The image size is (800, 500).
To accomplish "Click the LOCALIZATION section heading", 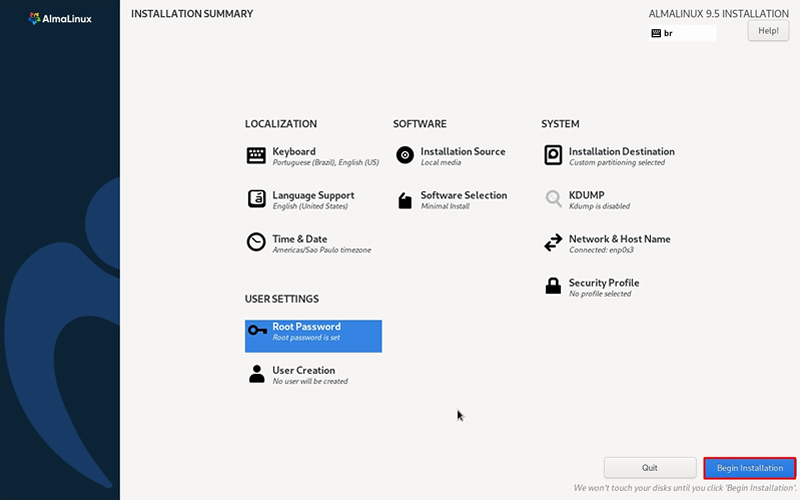I will (281, 124).
